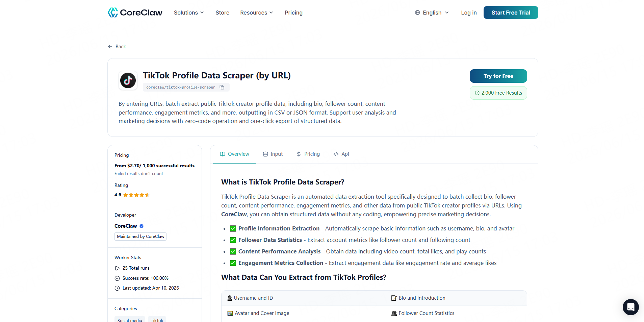Click the code brackets icon on Api tab

336,154
